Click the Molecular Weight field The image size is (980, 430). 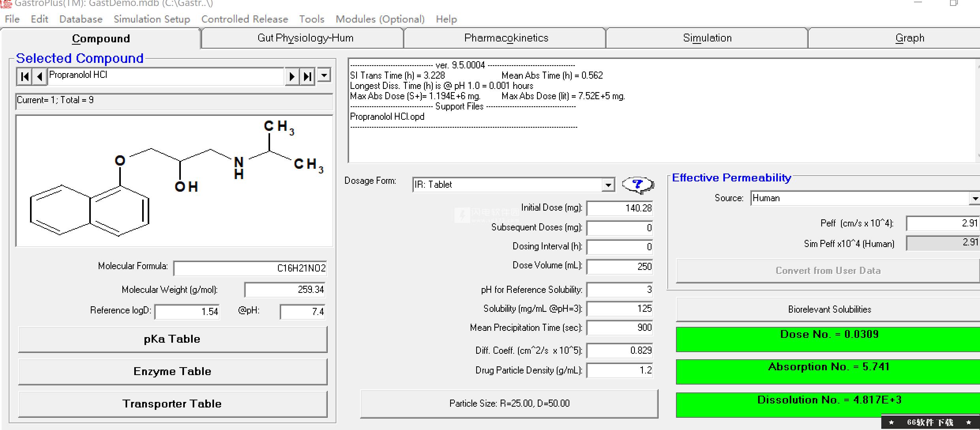[285, 290]
